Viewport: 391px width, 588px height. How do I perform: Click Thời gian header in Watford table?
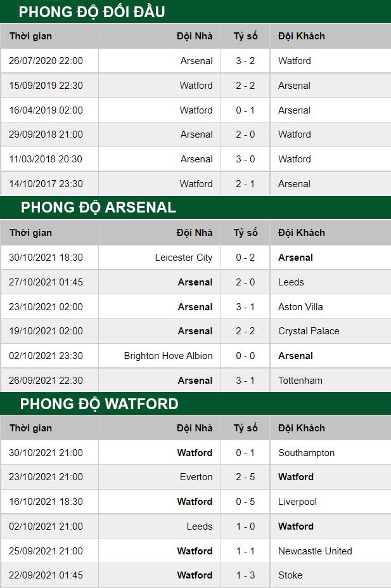pos(30,428)
